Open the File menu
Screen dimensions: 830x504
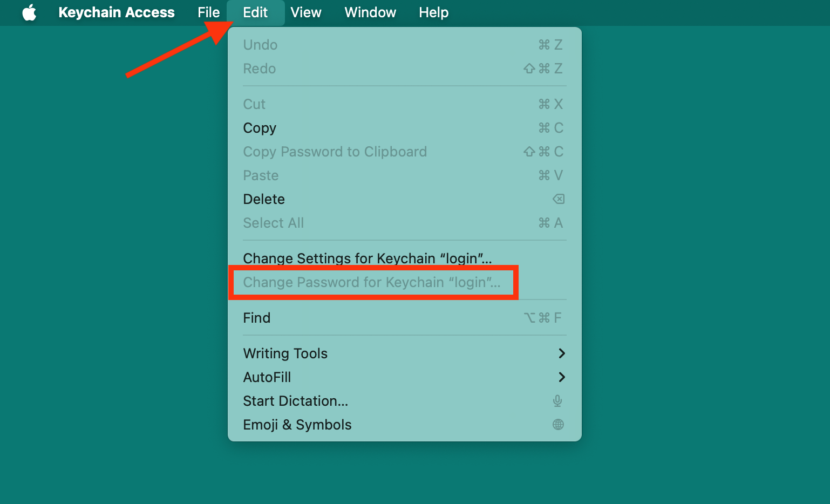point(209,12)
